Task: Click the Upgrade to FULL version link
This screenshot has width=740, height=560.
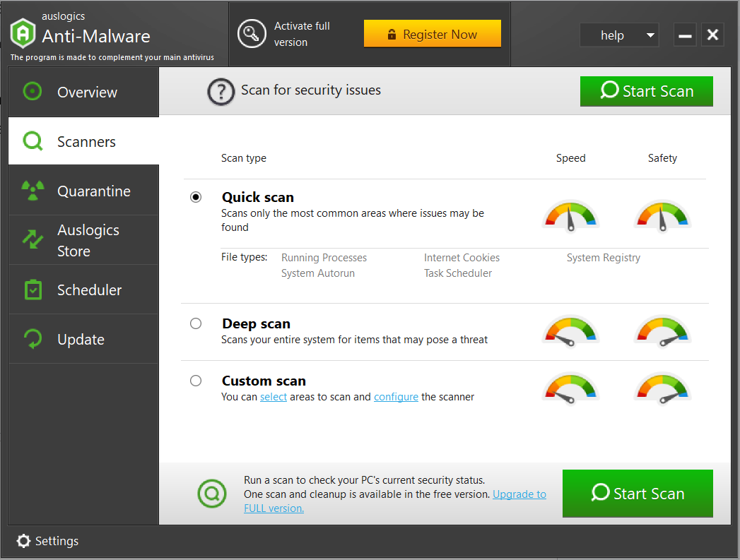Action: (519, 494)
